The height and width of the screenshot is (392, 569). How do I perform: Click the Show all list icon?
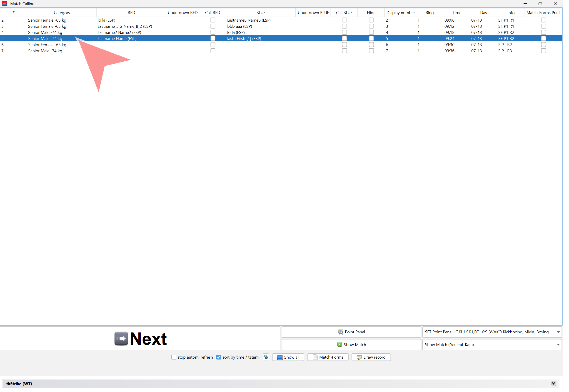280,357
